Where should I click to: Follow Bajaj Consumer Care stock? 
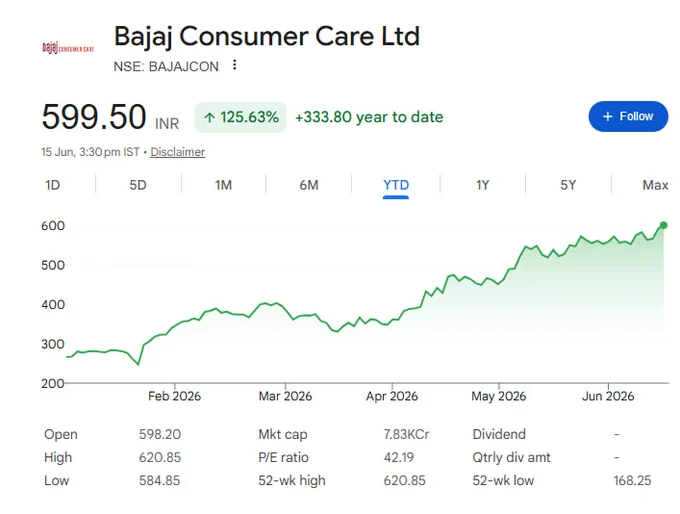628,116
